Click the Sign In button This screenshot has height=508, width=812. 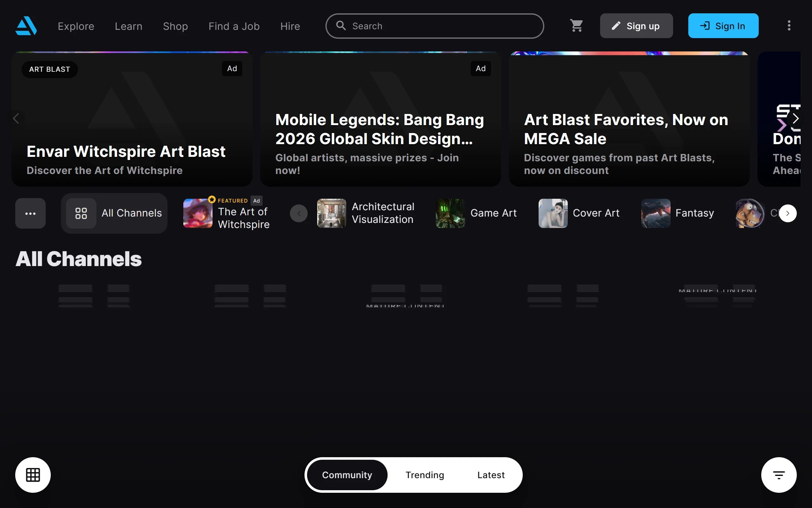pos(723,26)
